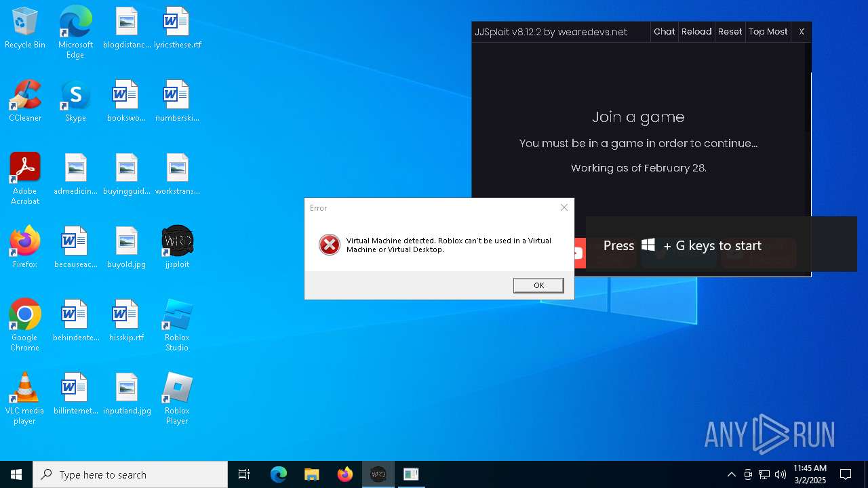Close the JJSploit window with X

[x=802, y=32]
